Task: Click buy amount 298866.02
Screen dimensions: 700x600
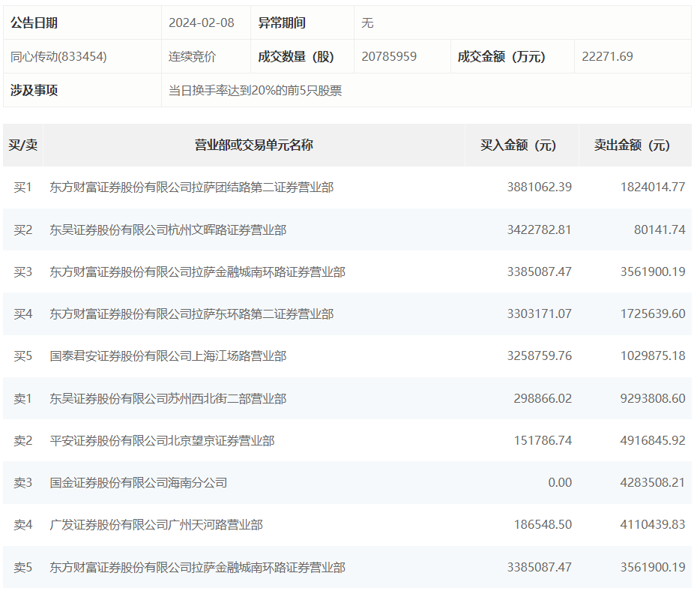Action: (x=543, y=398)
